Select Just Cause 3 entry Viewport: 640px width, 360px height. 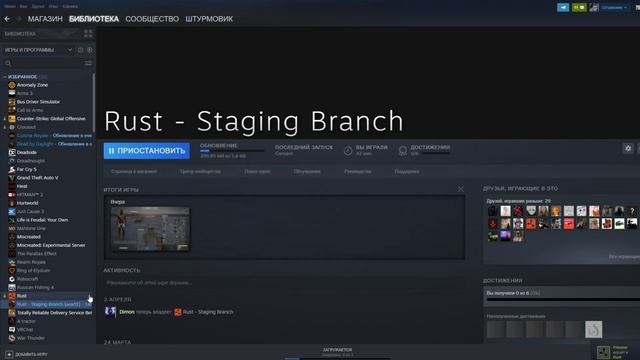coord(30,211)
